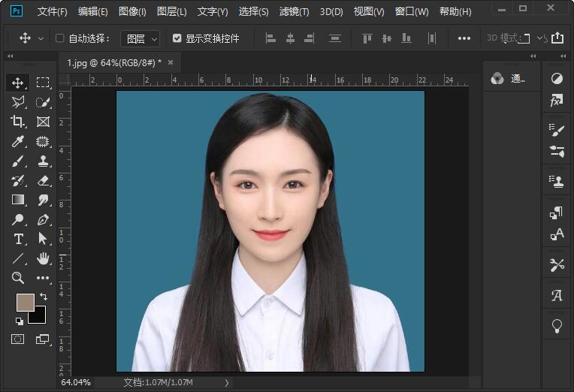Select the Eraser tool

(43, 180)
